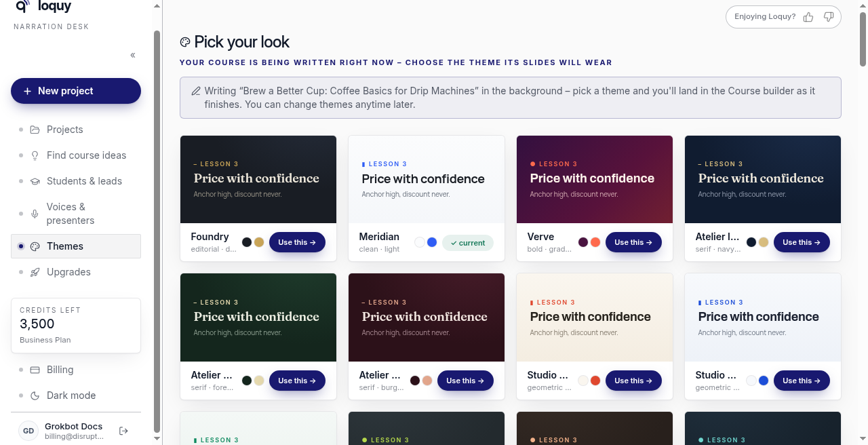Image resolution: width=868 pixels, height=445 pixels.
Task: Give thumbs up feedback for Loquy
Action: [x=808, y=17]
